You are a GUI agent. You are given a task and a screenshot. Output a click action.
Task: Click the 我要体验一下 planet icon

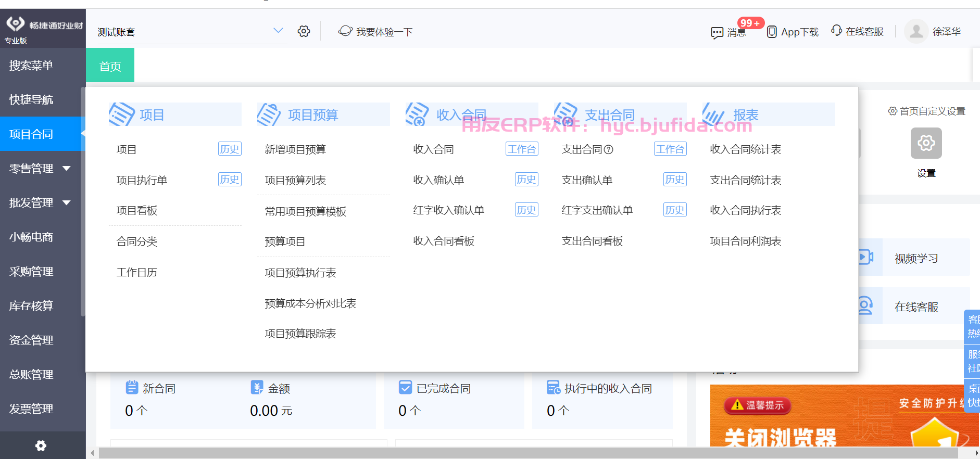coord(345,31)
